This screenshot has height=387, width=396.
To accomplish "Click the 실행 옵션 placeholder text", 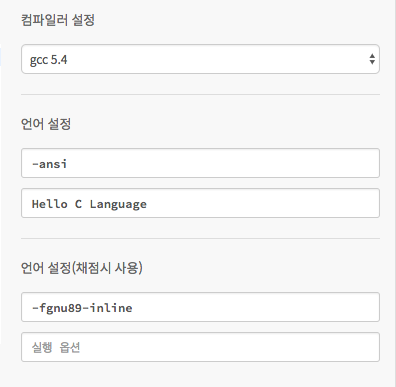I will (56, 347).
